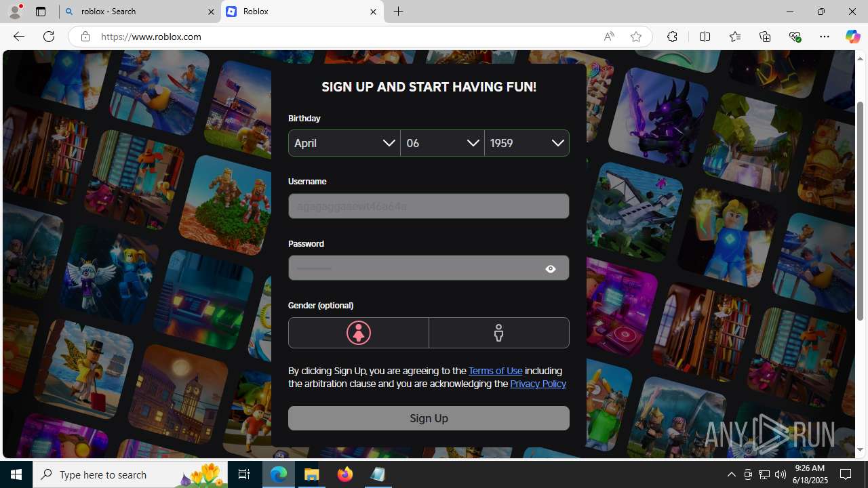Refresh the current page
868x488 pixels.
[x=49, y=37]
